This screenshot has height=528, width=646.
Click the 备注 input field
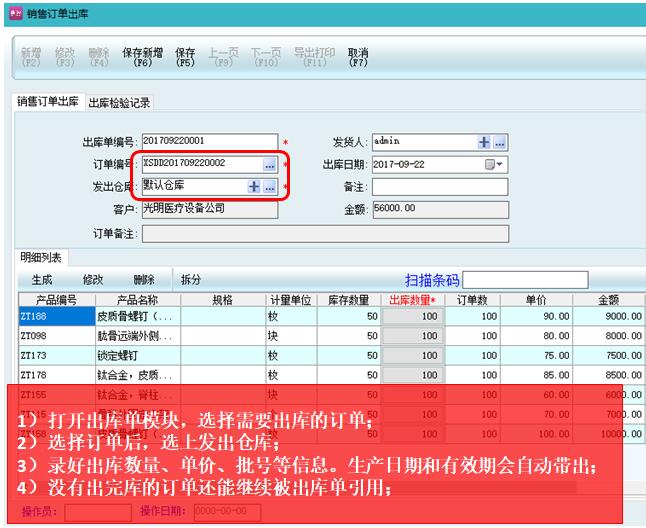[x=439, y=187]
